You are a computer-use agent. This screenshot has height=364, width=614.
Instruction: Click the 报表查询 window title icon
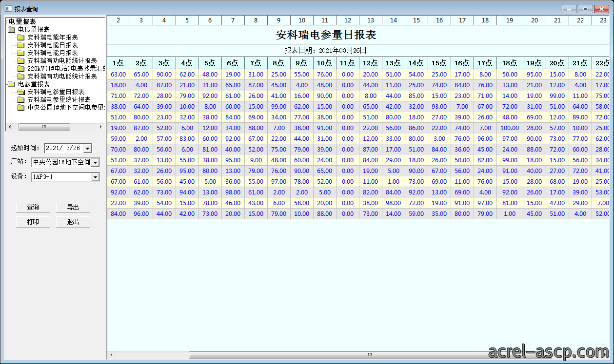coord(8,9)
